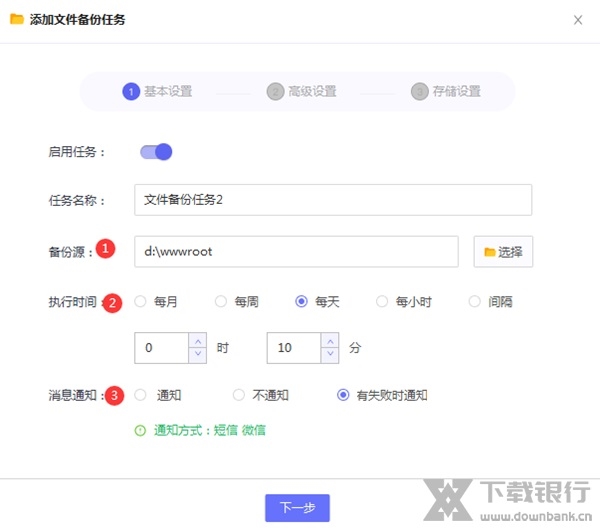Select the 每天 radio option
The height and width of the screenshot is (530, 600).
302,302
